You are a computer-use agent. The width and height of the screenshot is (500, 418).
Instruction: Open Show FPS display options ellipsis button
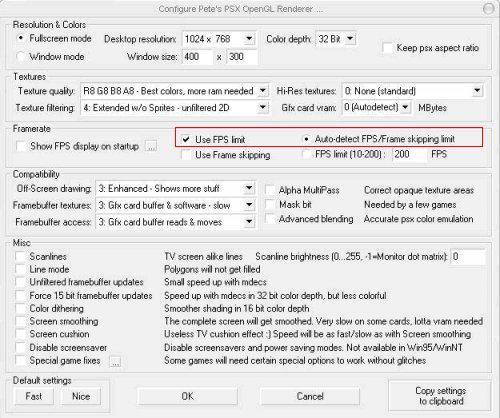point(151,146)
